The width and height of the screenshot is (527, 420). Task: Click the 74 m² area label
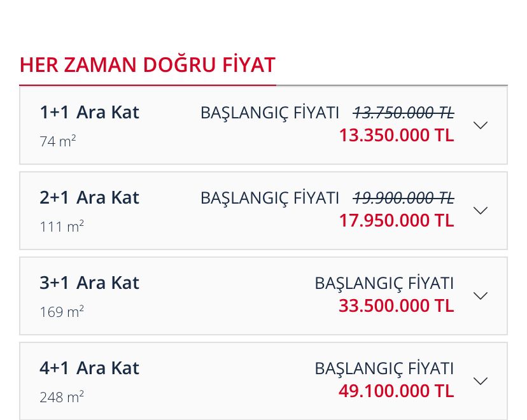click(58, 141)
